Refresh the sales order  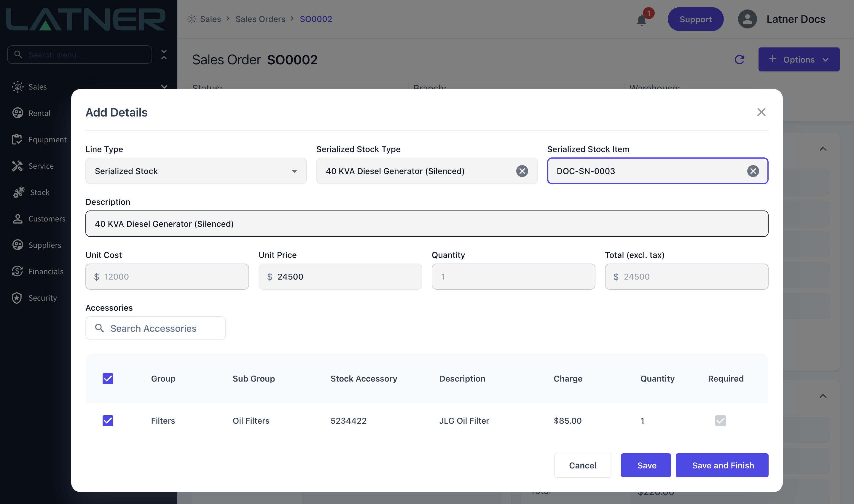click(x=740, y=59)
